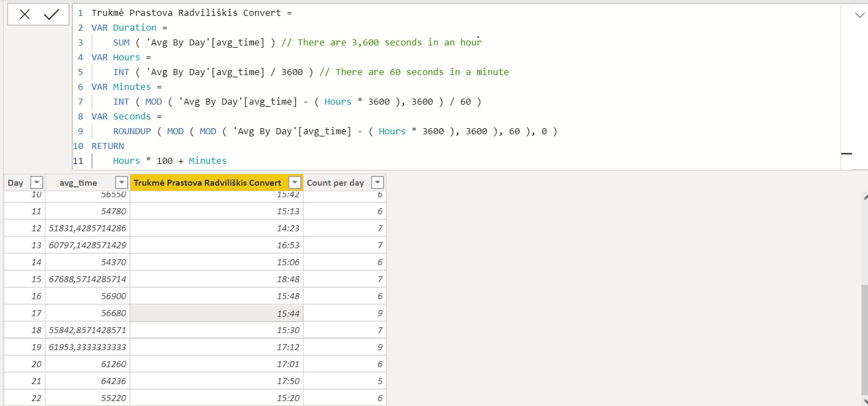Click avg_time cell 61953,3333333333

[x=88, y=347]
